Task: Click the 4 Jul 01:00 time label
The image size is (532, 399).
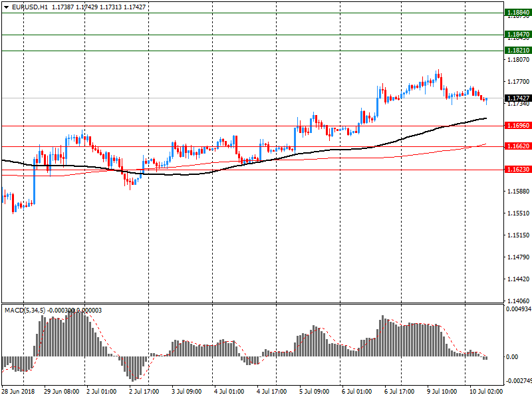Action: (228, 392)
